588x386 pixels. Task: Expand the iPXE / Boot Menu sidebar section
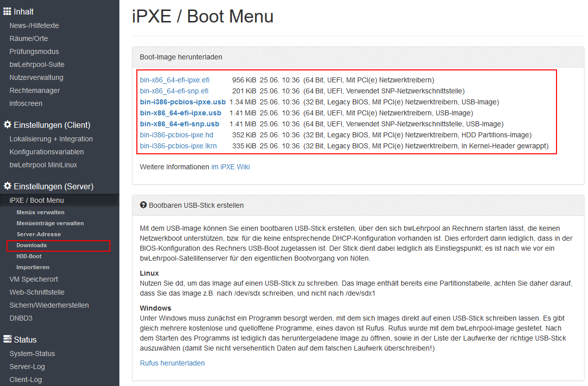pyautogui.click(x=36, y=200)
